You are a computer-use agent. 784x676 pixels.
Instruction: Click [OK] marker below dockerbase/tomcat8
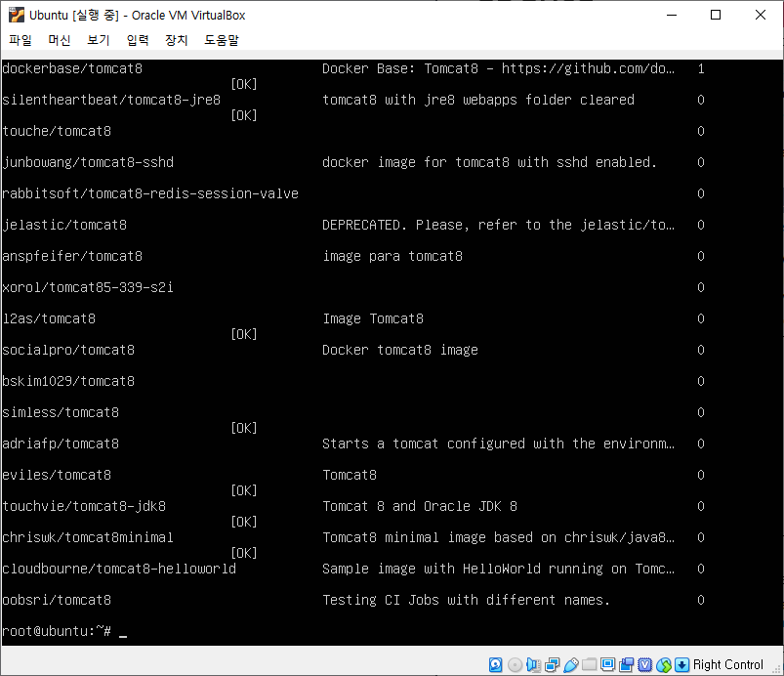(244, 84)
